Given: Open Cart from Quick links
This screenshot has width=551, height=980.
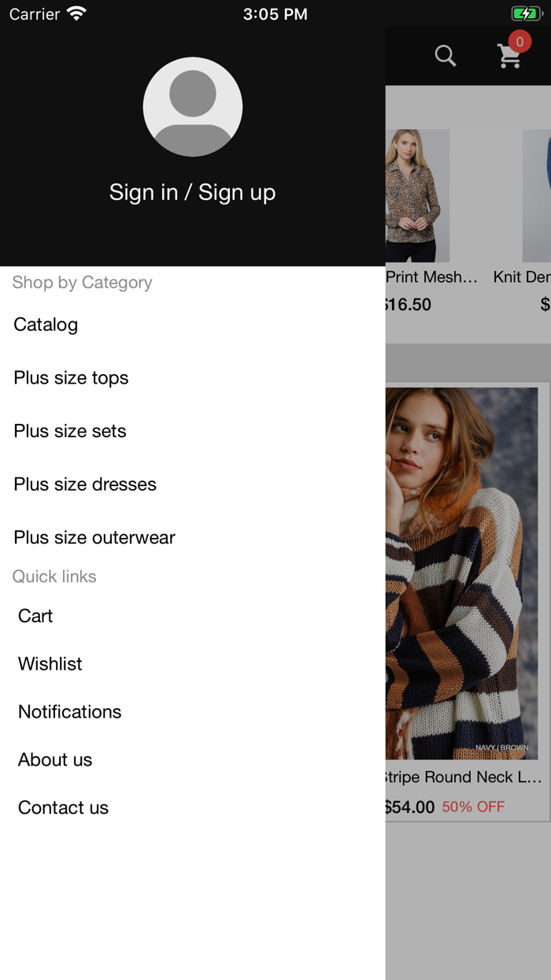Looking at the screenshot, I should point(35,616).
